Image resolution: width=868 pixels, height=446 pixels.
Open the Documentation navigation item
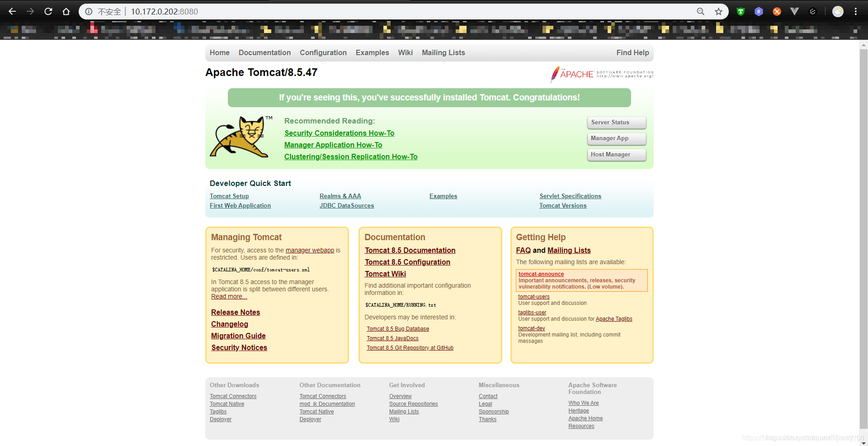pos(264,53)
